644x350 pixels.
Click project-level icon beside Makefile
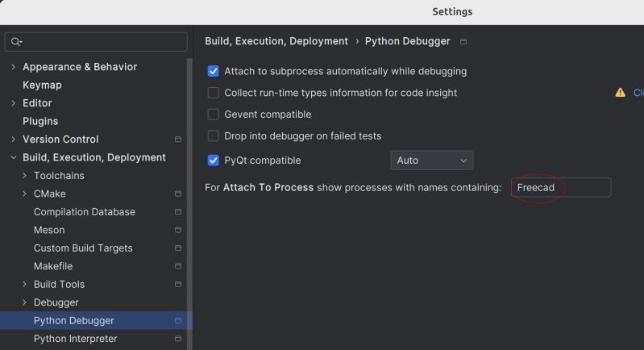[x=178, y=267]
